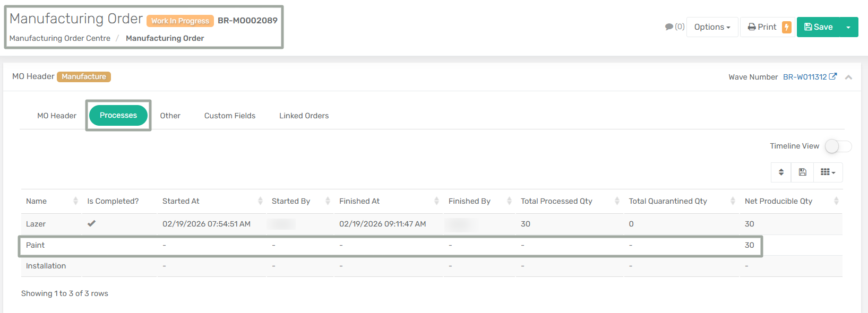Open the Custom Fields tab

tap(229, 116)
